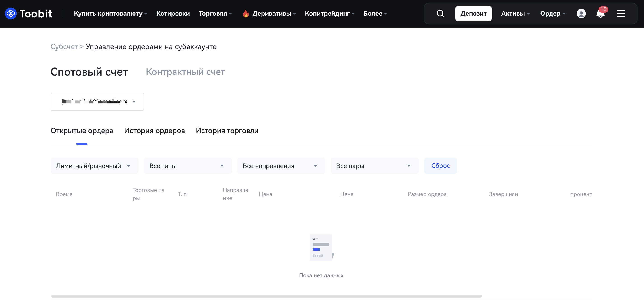Open the История ордеров tab

(x=154, y=131)
